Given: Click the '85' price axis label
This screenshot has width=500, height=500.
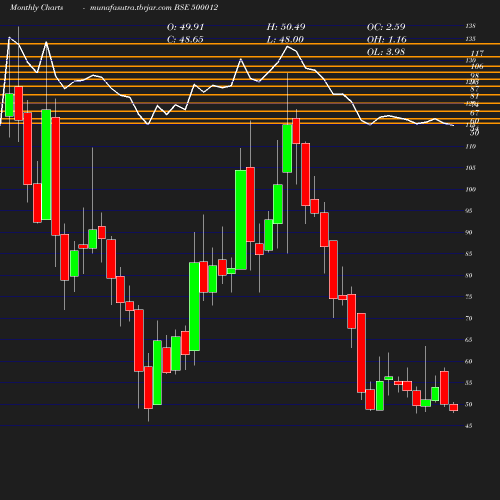Looking at the screenshot, I should coord(469,254).
